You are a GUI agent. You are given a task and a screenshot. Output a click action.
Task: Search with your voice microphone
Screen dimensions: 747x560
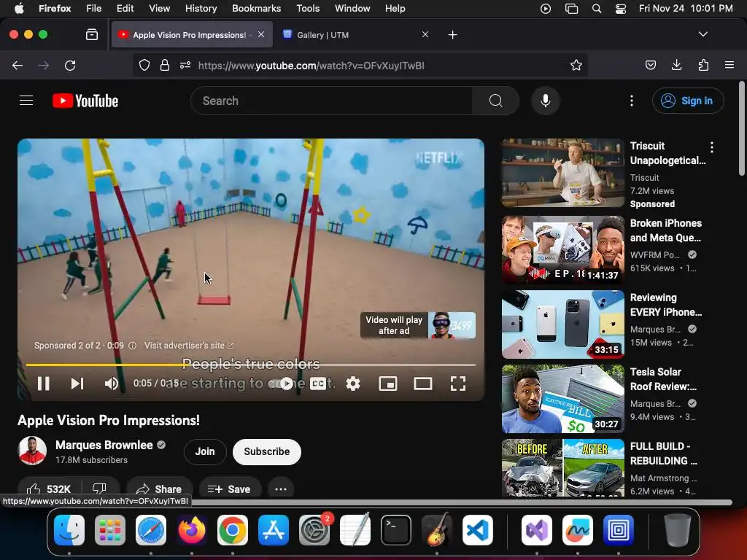coord(546,101)
